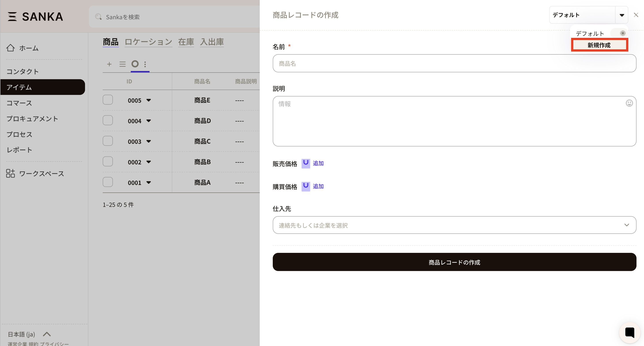Check the box for row 0005
The image size is (644, 346).
(x=108, y=100)
